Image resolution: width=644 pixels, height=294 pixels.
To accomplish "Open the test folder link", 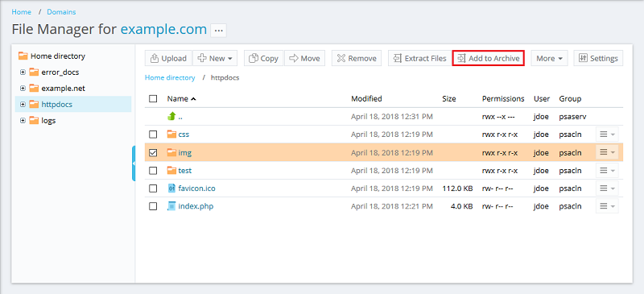I will click(185, 170).
